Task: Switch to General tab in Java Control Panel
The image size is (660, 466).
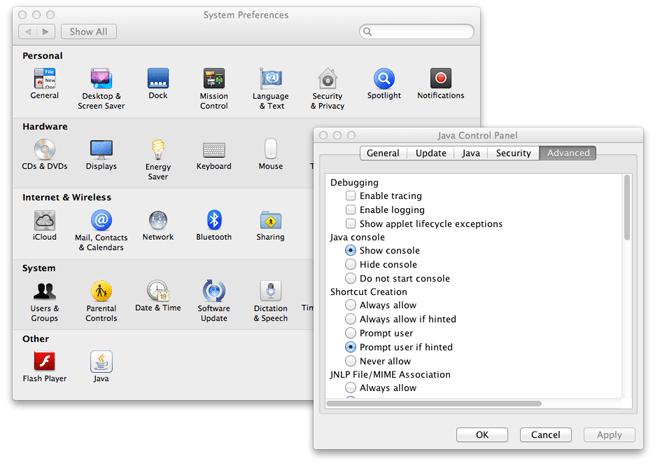Action: [x=383, y=153]
